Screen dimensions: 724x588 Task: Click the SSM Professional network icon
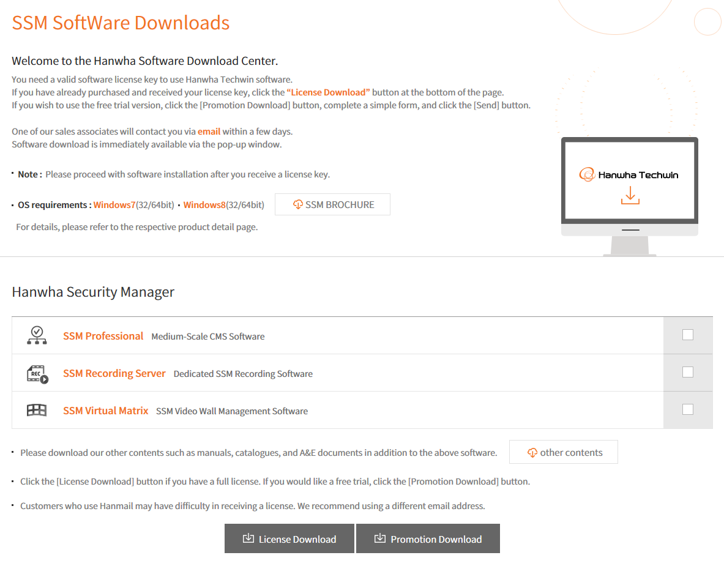point(37,335)
